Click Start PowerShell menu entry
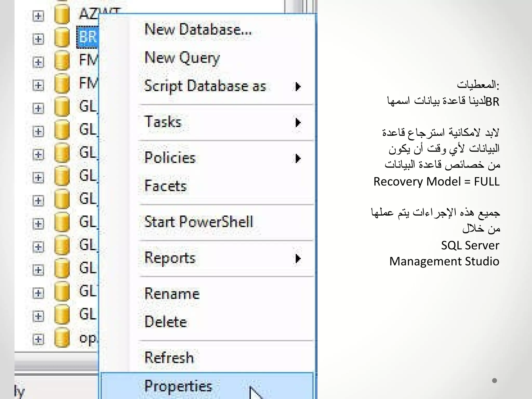Image resolution: width=532 pixels, height=399 pixels. coord(207,222)
